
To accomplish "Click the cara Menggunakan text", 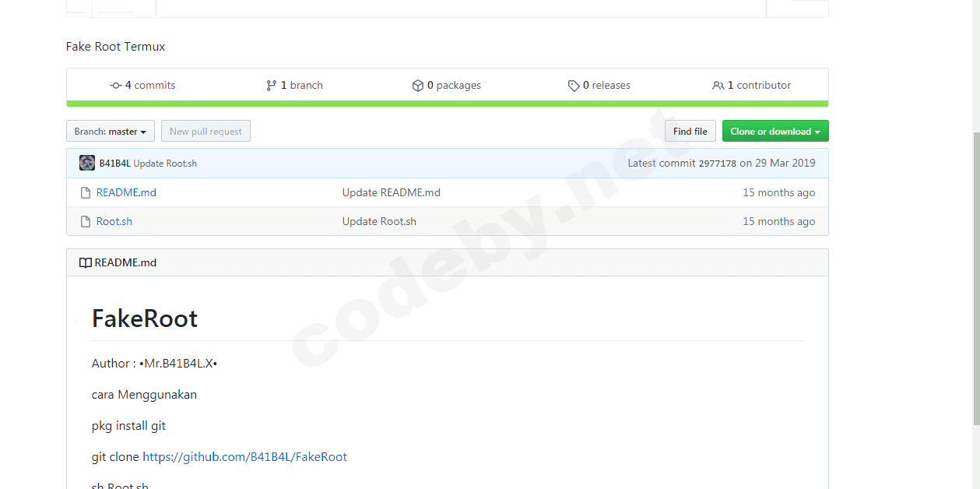I will [x=144, y=395].
